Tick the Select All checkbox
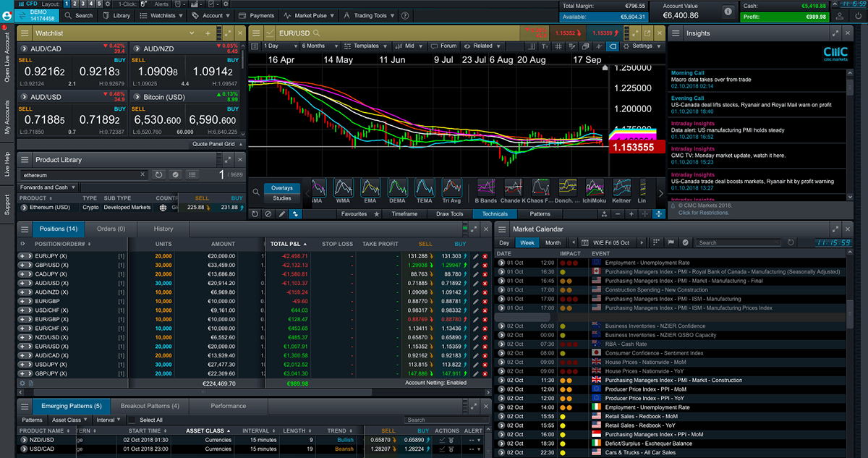Screen dimensions: 868x458 132,420
